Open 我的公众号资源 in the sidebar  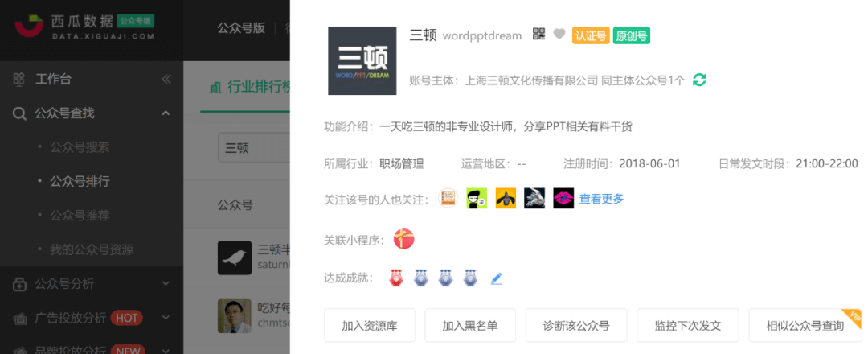tap(92, 249)
